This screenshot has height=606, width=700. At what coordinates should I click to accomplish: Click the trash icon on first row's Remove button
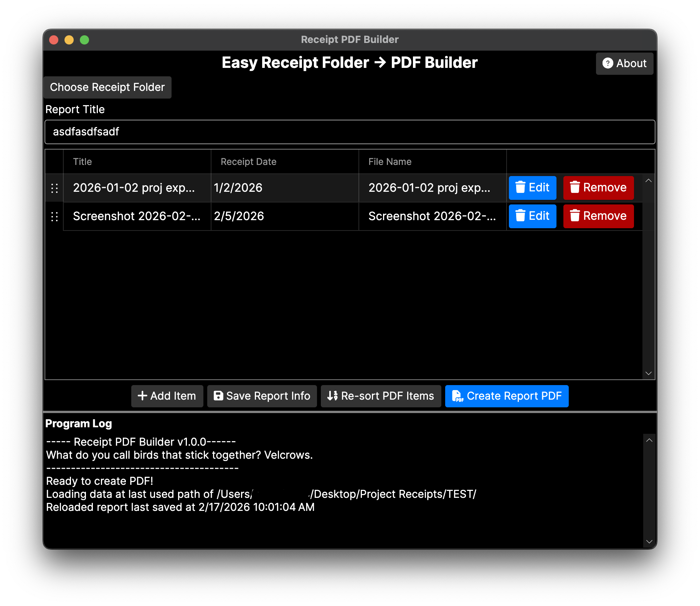tap(575, 188)
